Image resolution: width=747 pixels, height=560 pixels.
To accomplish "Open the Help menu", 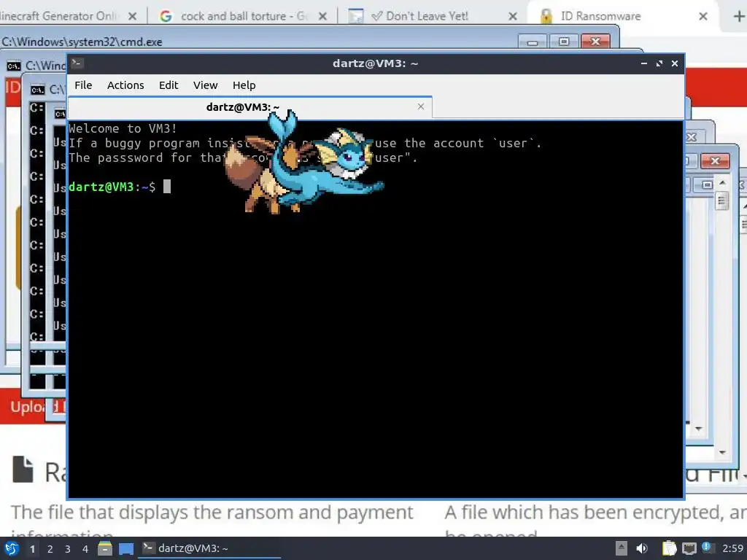I will pyautogui.click(x=244, y=85).
